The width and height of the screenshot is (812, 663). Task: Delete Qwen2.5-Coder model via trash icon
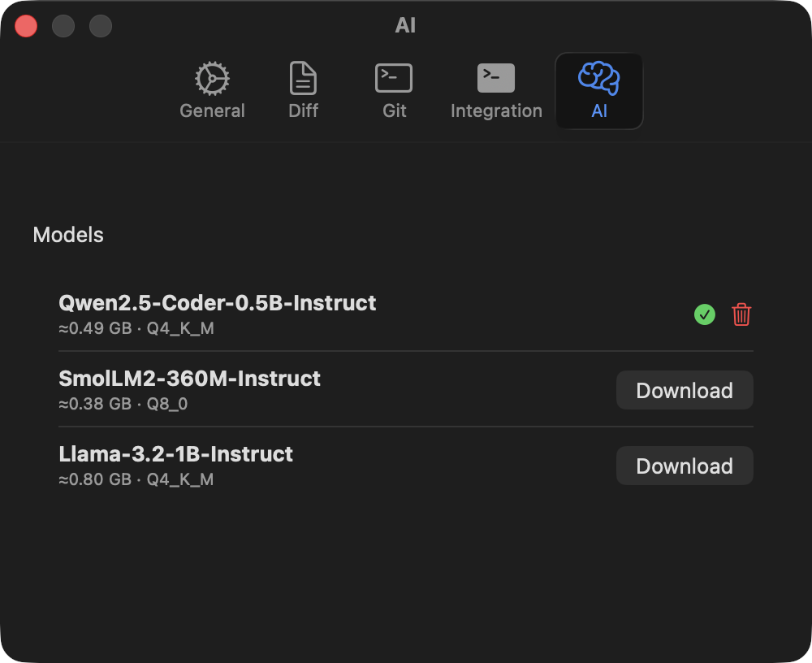(741, 314)
